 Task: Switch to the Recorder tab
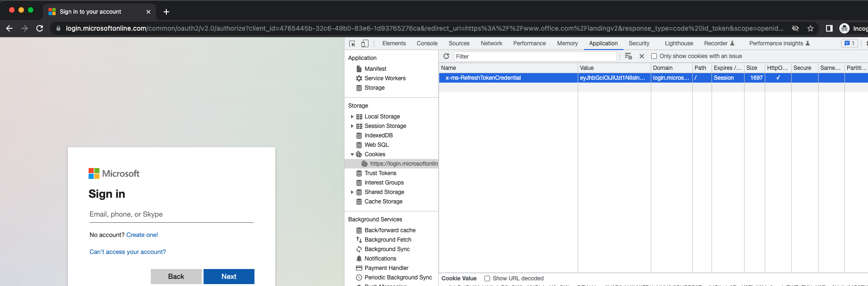[x=719, y=43]
